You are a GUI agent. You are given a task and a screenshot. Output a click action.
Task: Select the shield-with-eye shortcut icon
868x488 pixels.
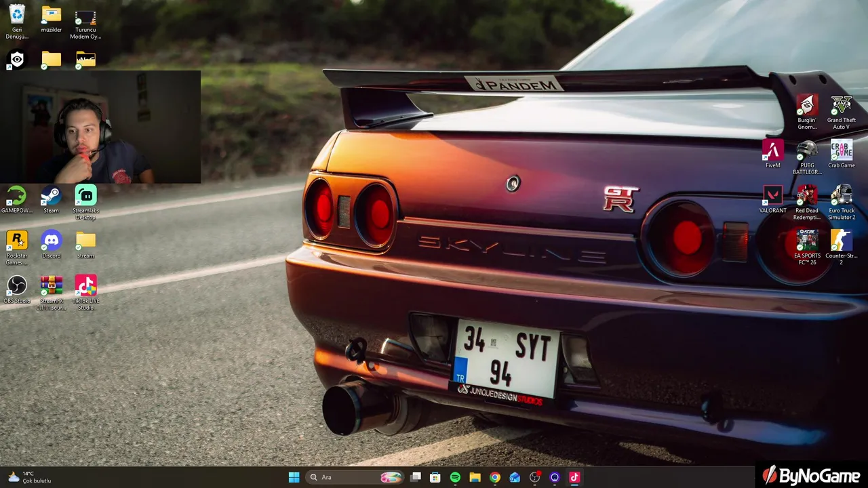click(x=17, y=60)
